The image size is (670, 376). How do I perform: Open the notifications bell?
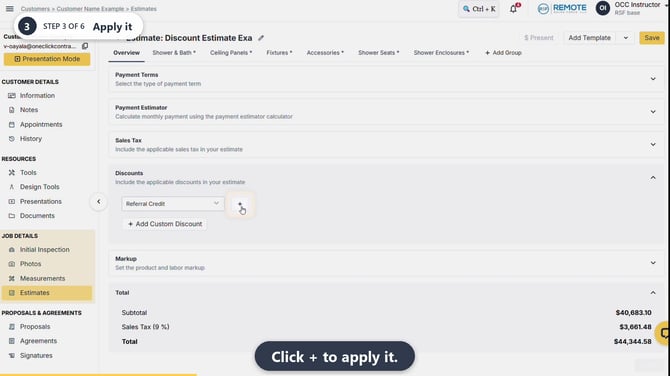514,8
